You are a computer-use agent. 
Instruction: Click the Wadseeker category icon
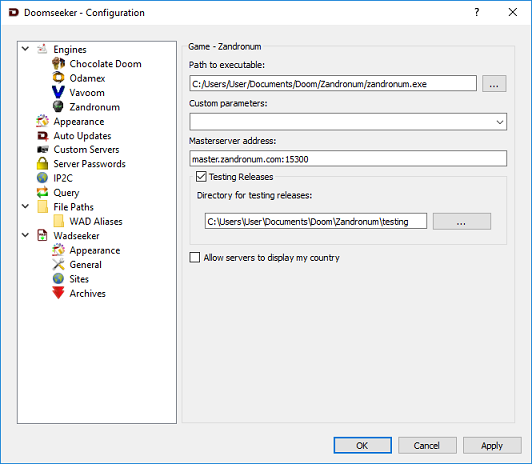42,235
